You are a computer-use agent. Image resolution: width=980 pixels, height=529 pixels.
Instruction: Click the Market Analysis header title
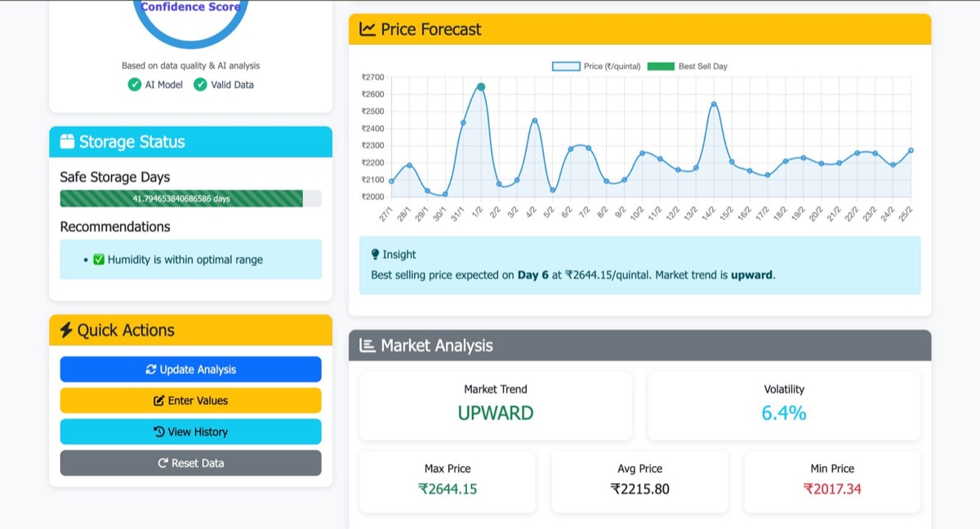(x=437, y=345)
